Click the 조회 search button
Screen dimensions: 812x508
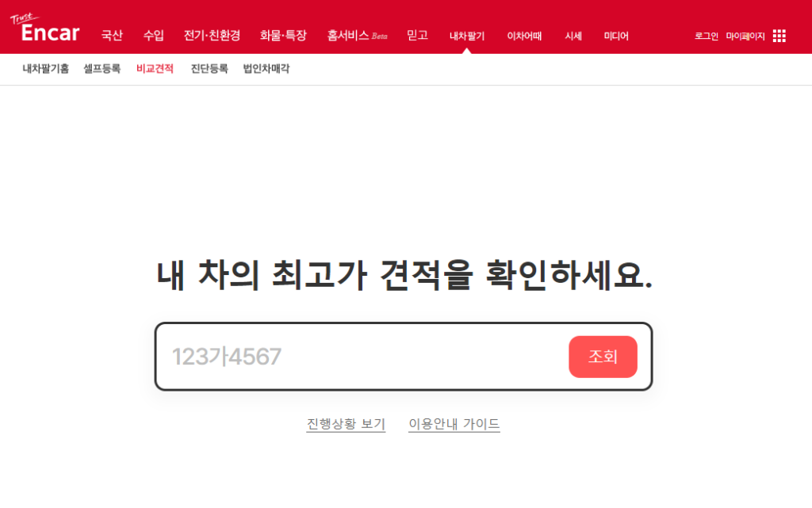pos(603,357)
